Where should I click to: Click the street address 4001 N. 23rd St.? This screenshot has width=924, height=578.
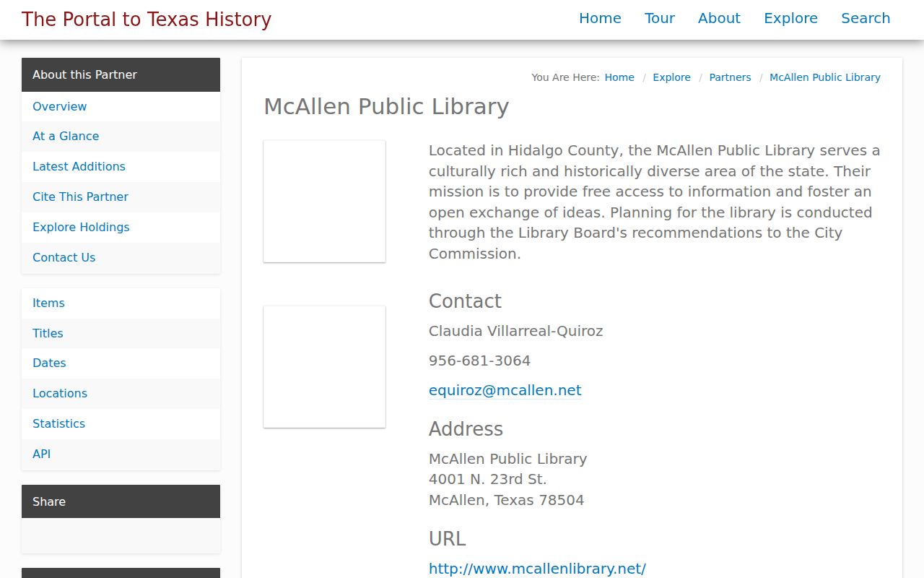pos(487,479)
